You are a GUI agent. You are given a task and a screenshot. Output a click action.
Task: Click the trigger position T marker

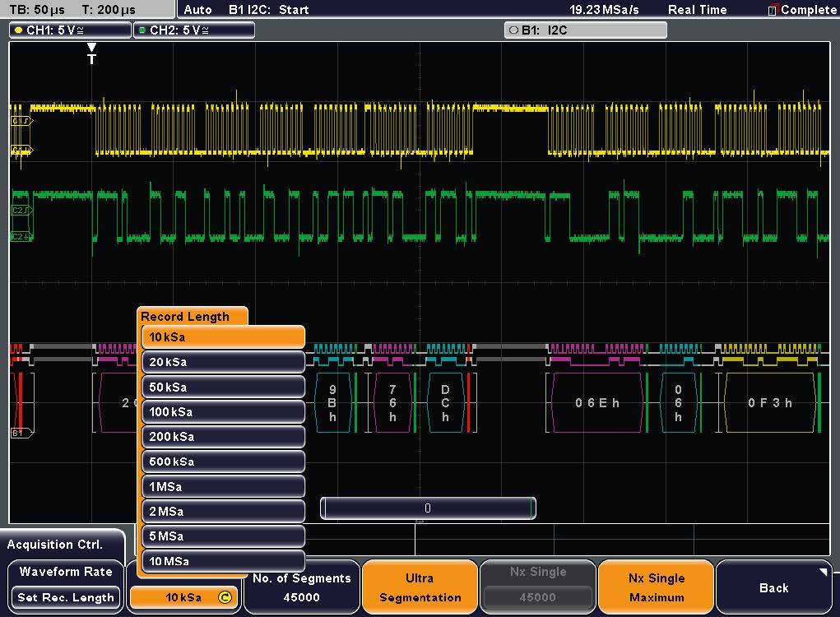[x=91, y=53]
